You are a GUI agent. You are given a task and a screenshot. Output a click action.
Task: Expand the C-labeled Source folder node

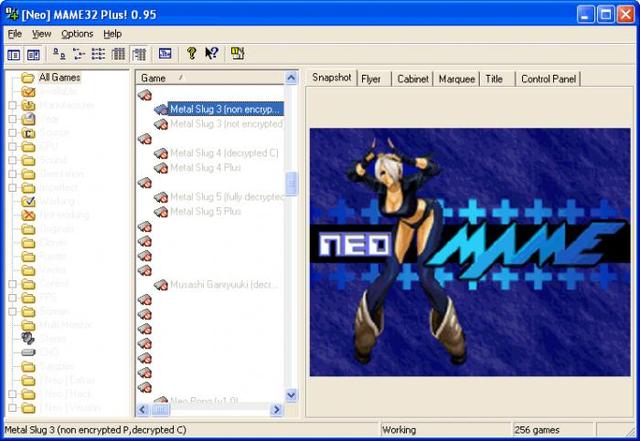click(13, 133)
